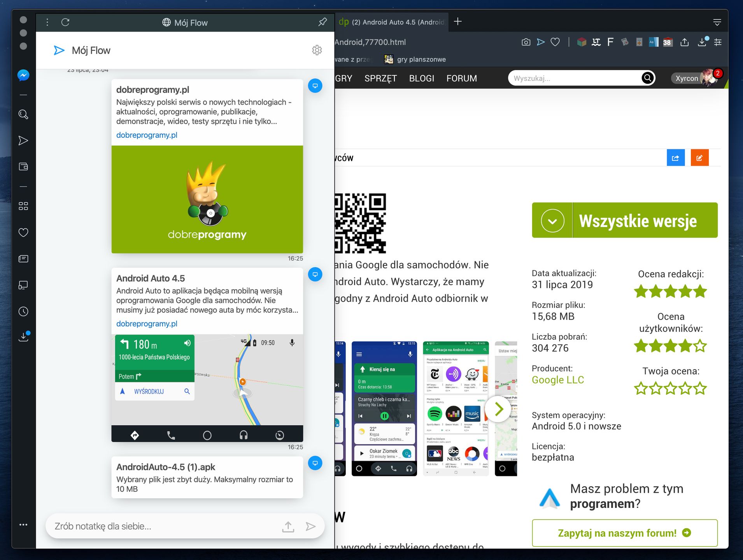Click the upload file icon in the note field
This screenshot has height=560, width=743.
288,527
